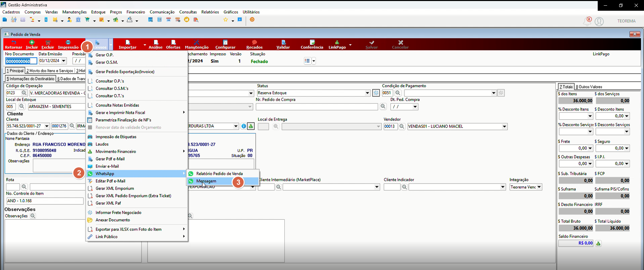Select Mensagem in WhatsApp submenu
This screenshot has width=644, height=270.
(x=223, y=181)
